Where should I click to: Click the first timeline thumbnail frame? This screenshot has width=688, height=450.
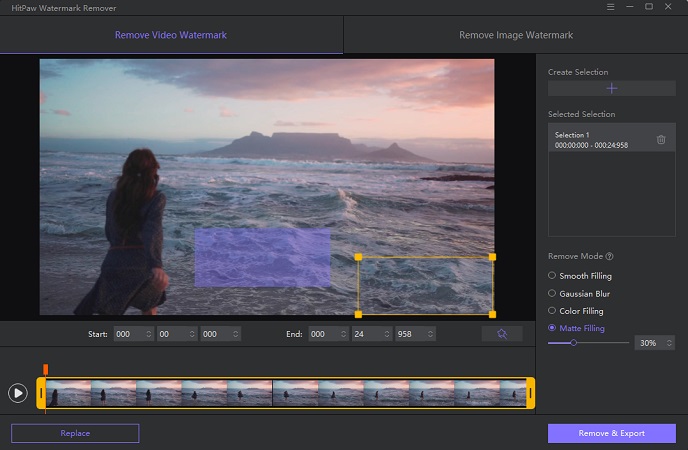click(68, 393)
